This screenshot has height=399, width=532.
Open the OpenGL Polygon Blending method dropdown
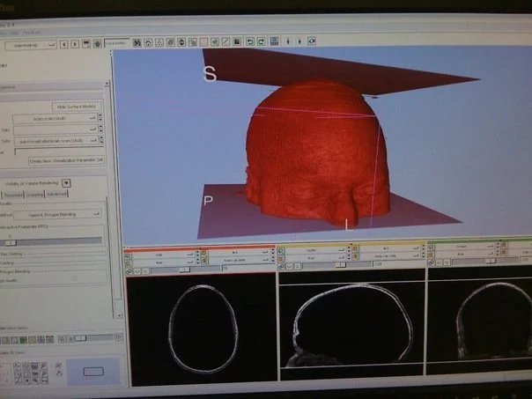tap(57, 214)
